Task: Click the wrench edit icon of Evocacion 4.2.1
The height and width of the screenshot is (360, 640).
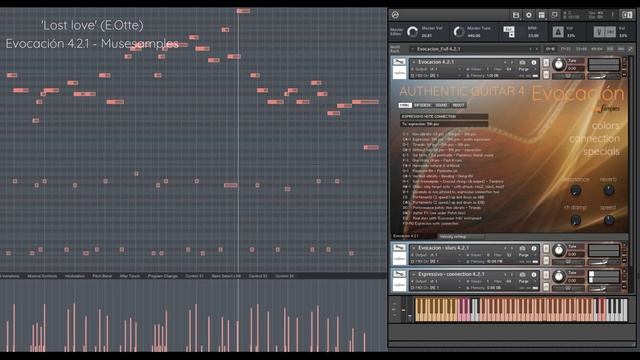Action: click(399, 62)
